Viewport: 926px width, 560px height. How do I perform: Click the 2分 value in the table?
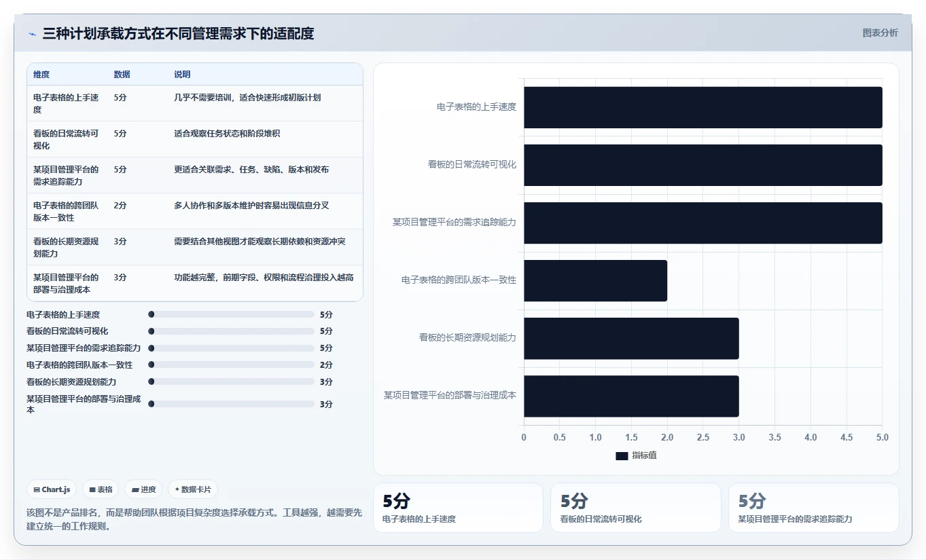tap(120, 206)
